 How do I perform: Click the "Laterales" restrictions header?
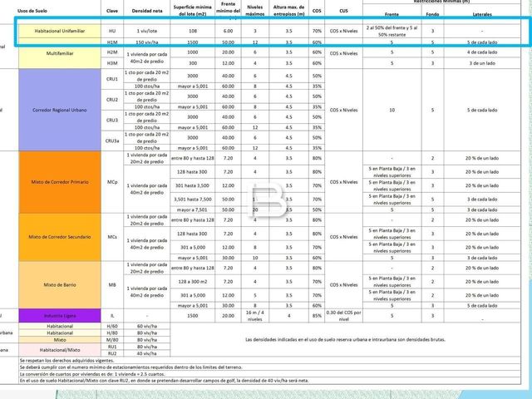tap(482, 14)
